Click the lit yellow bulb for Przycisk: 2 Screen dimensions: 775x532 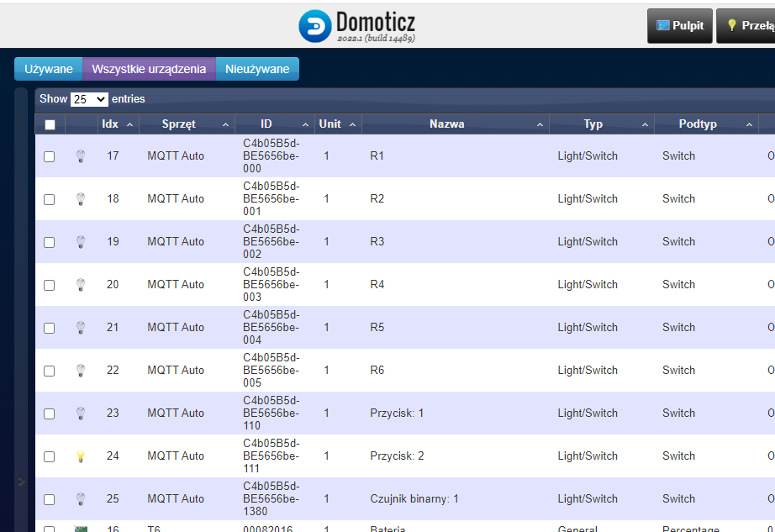coord(81,456)
